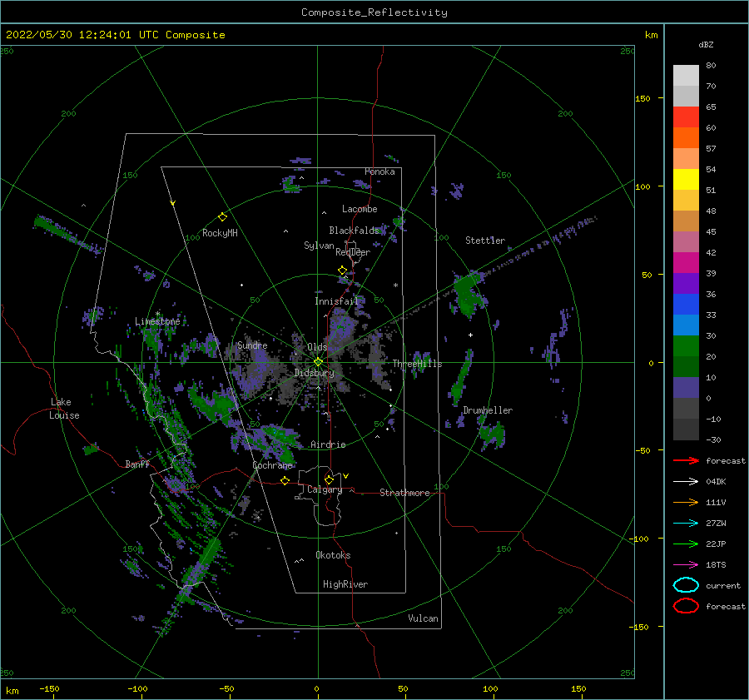
Task: Click the yellow radar-center diamond near Olds
Action: [x=318, y=362]
